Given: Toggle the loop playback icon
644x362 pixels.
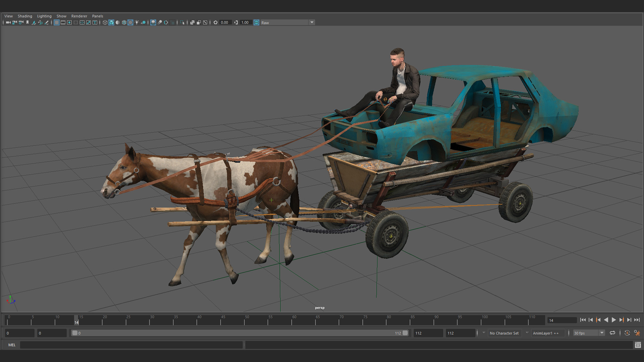Looking at the screenshot, I should click(x=612, y=333).
